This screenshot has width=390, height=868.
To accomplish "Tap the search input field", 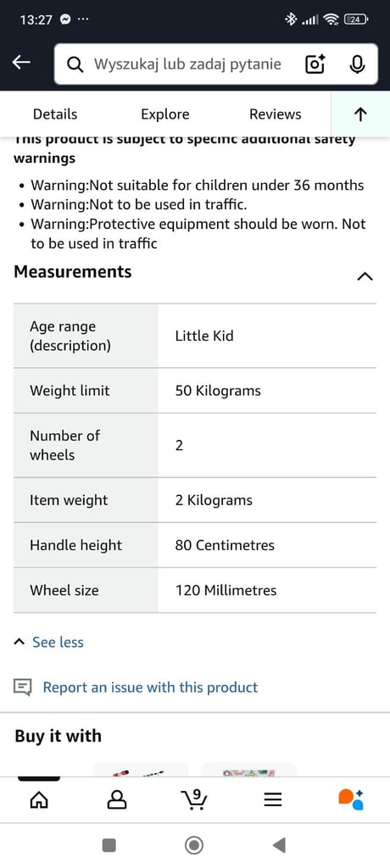I will pyautogui.click(x=188, y=64).
